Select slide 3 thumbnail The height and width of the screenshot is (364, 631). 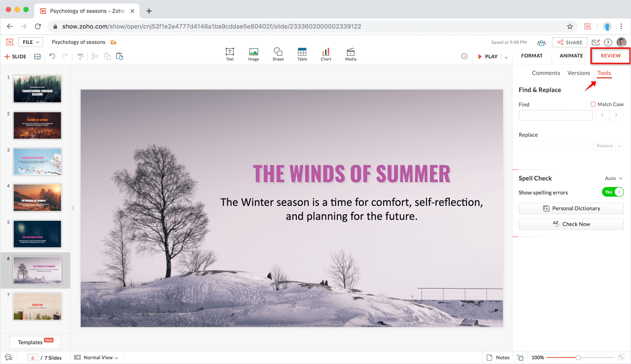pos(37,162)
